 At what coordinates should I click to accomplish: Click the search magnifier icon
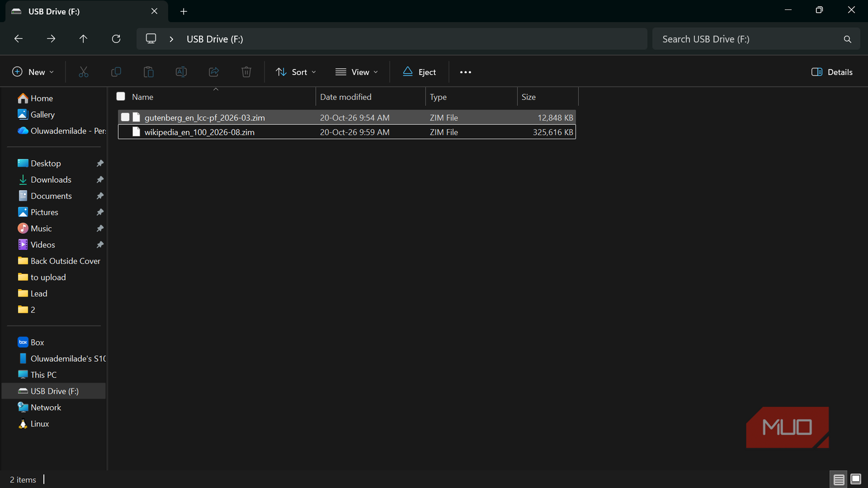847,39
